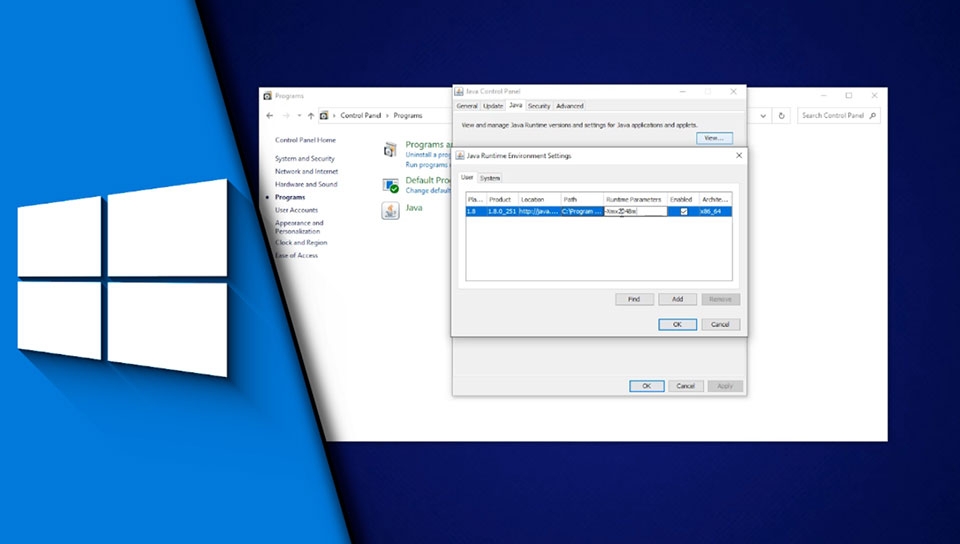This screenshot has width=960, height=544.
Task: Click OK in the Java Control Panel
Action: 647,386
